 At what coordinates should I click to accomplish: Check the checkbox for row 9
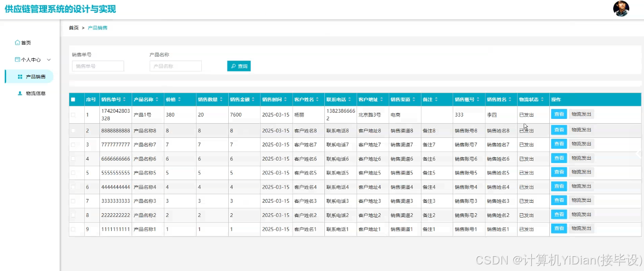[73, 229]
